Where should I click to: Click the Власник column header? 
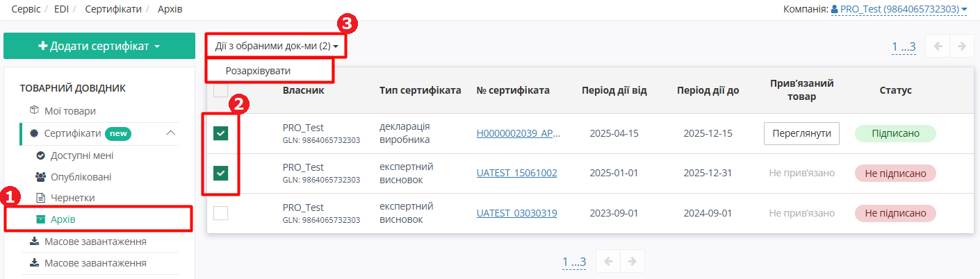(x=304, y=90)
